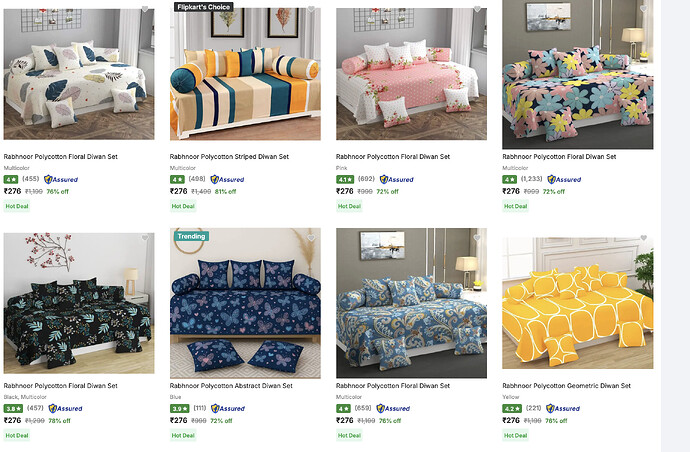Toggle the wishlist heart on the leaf-print Floral Diwan Set
This screenshot has height=452, width=690.
click(145, 9)
